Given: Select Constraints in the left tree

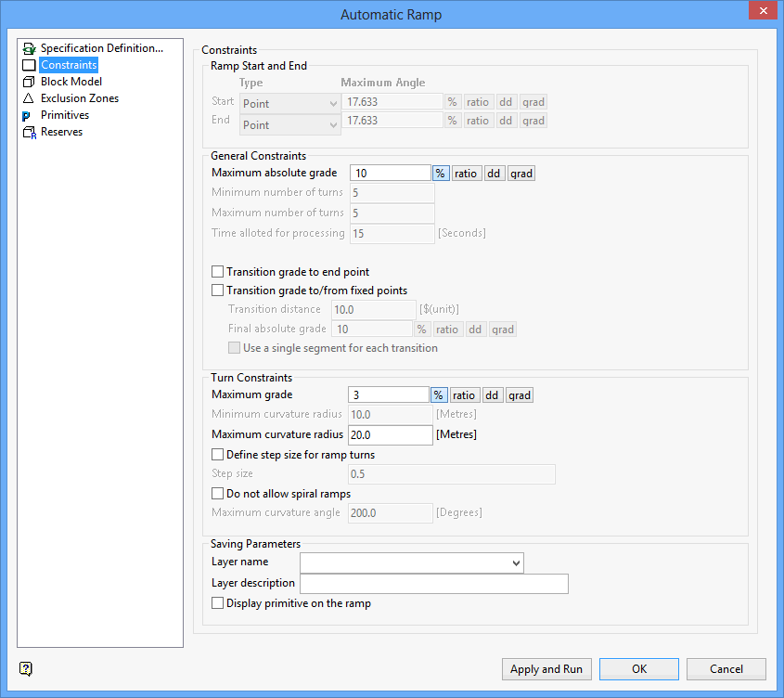Looking at the screenshot, I should (x=69, y=65).
